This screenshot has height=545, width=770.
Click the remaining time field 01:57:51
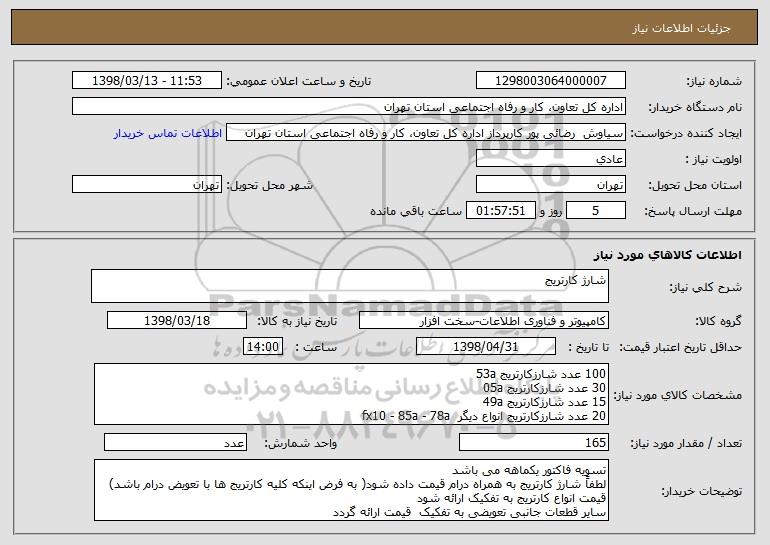tap(500, 211)
